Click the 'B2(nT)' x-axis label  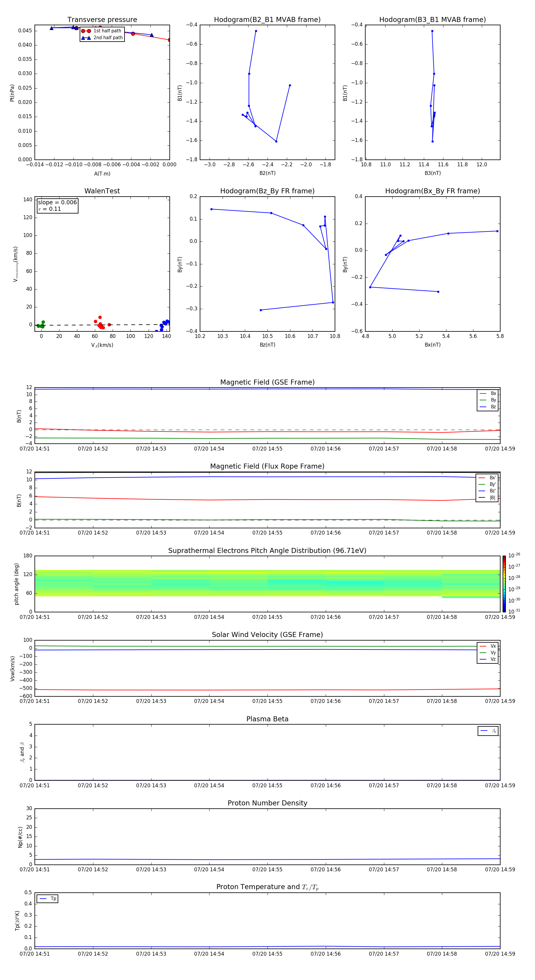(267, 173)
